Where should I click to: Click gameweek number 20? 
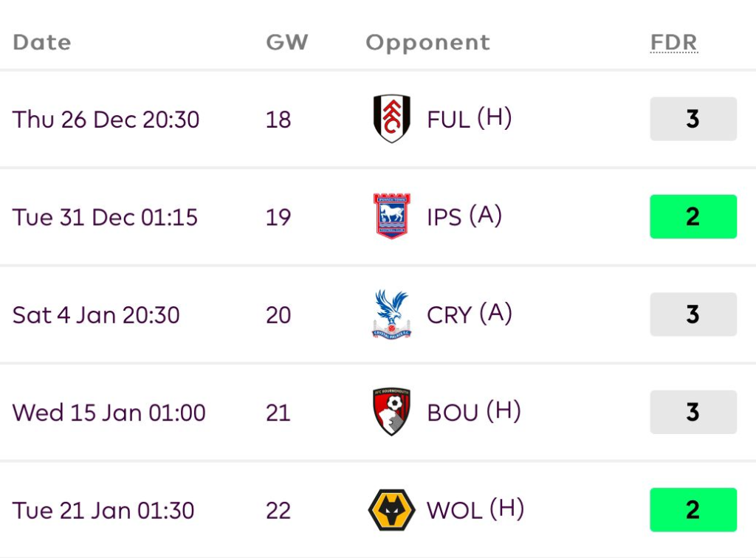pos(278,315)
